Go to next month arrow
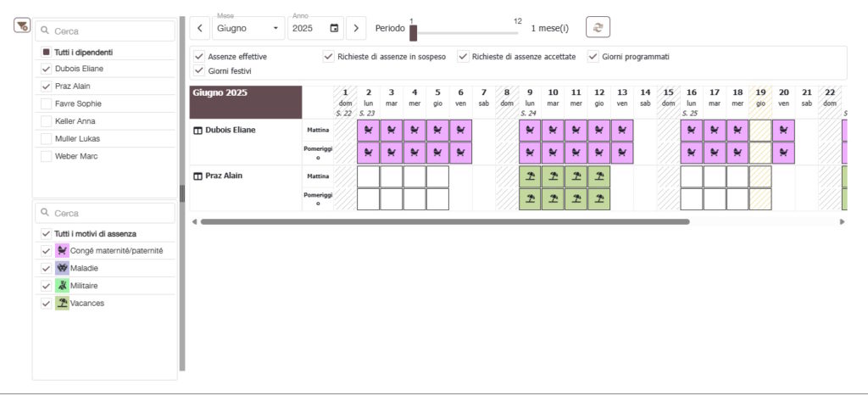 point(356,28)
